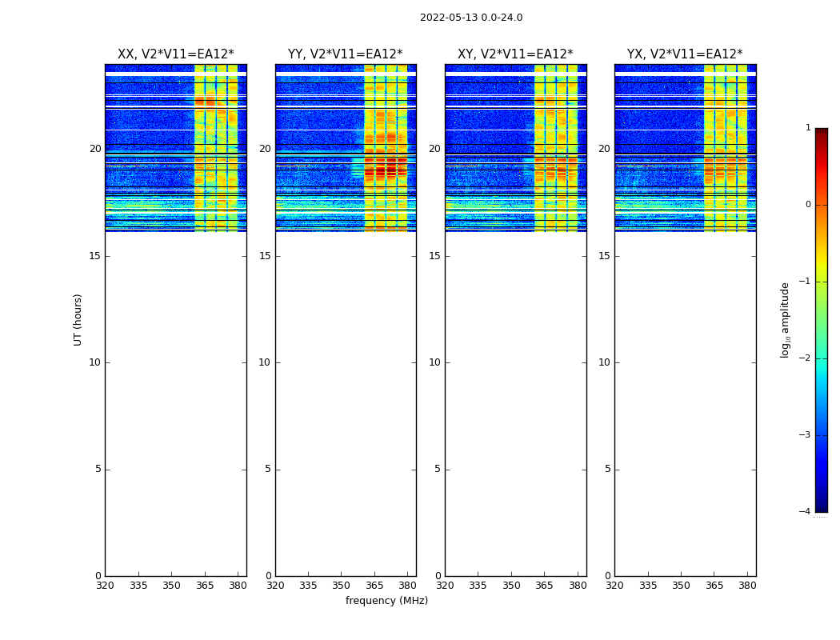
Task: Click the UT (hours) y-axis label
Action: (78, 319)
